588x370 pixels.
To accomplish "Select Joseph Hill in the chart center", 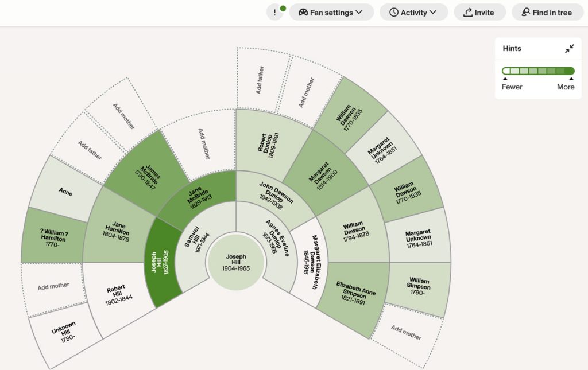I will tap(235, 261).
